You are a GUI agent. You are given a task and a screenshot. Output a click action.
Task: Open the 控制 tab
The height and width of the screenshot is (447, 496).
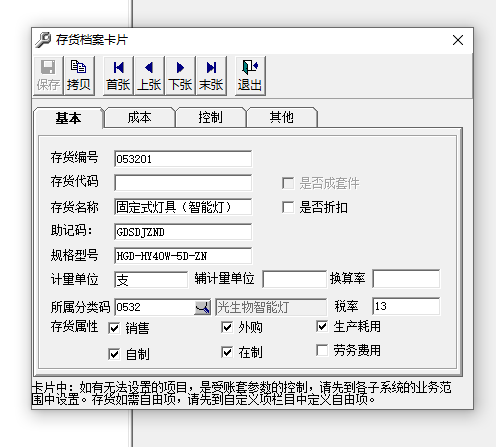pos(211,117)
